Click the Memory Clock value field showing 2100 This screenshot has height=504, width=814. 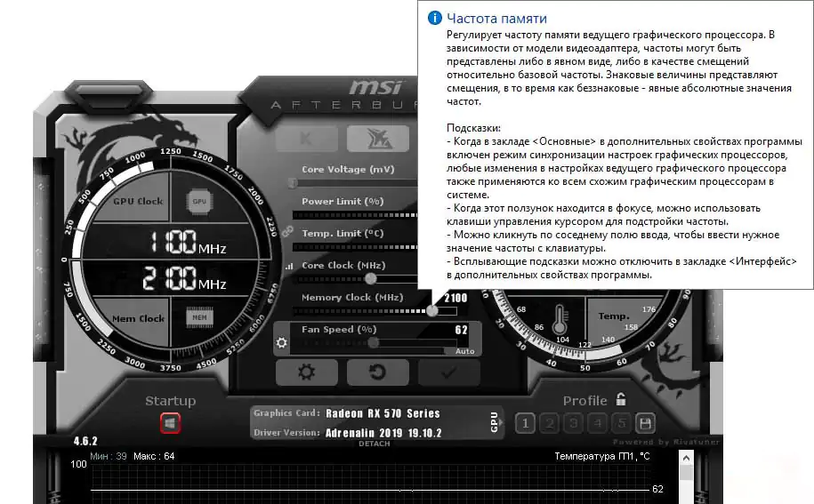[455, 298]
